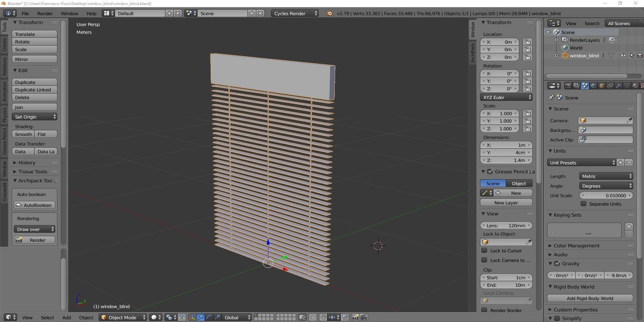
Task: Toggle window_blind renderability camera in outliner
Action: click(x=640, y=56)
